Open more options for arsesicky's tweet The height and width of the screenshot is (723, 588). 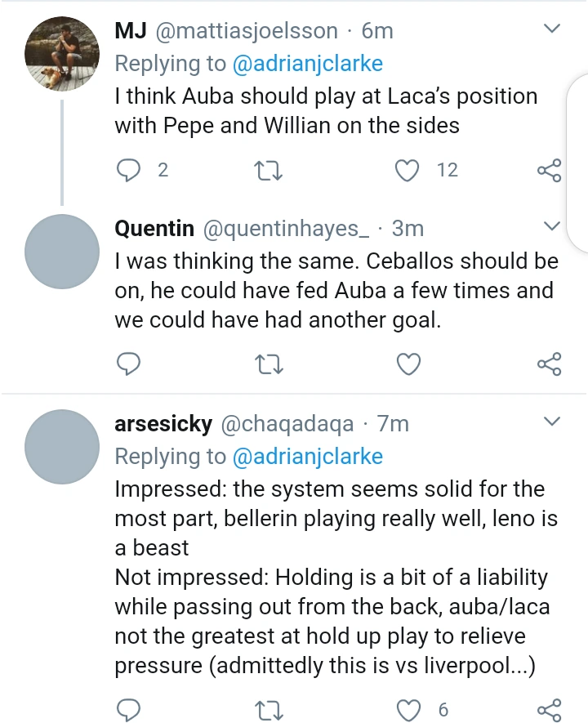(552, 422)
